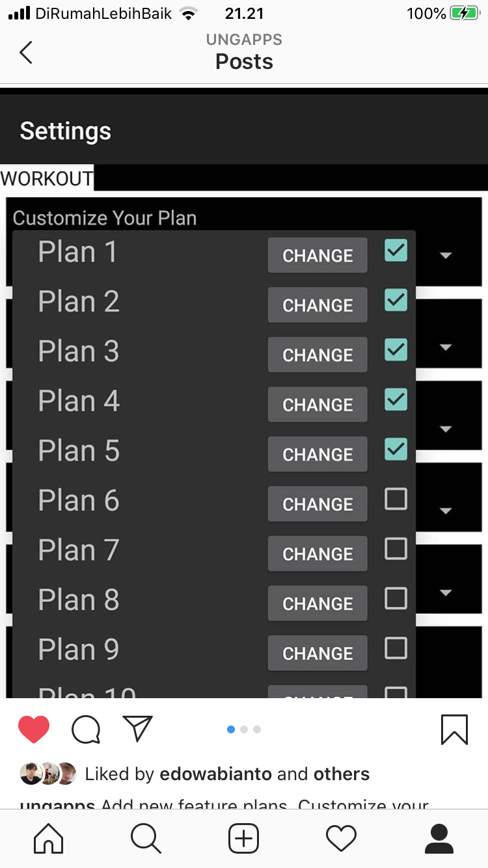Open activity feed via heart icon in navbar
Viewport: 488px width, 868px height.
(341, 839)
